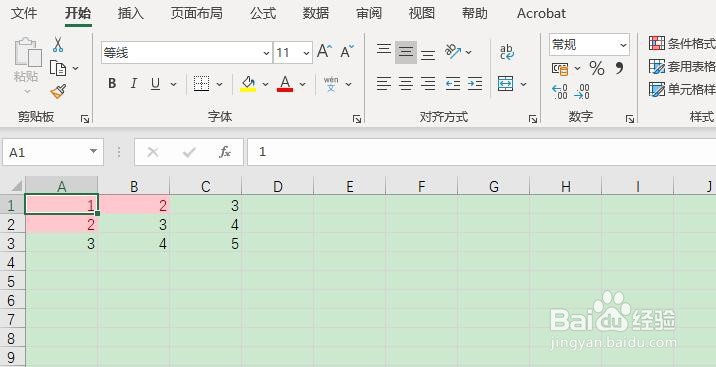Toggle align left
This screenshot has width=716, height=367.
(384, 84)
